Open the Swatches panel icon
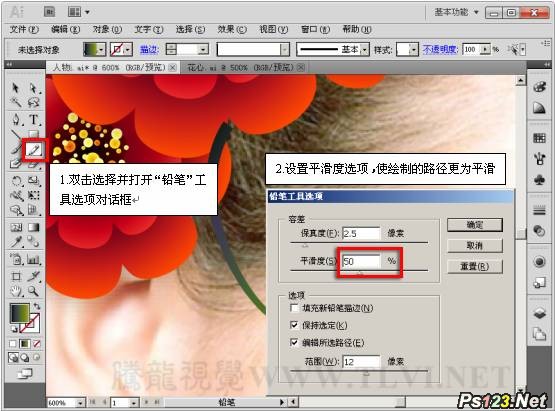This screenshot has width=555, height=411. (539, 138)
